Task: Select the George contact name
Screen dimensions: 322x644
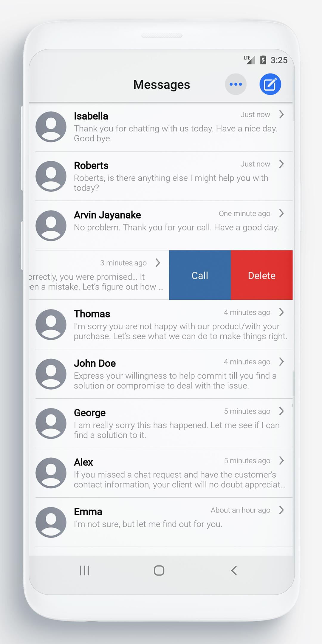Action: (x=90, y=413)
